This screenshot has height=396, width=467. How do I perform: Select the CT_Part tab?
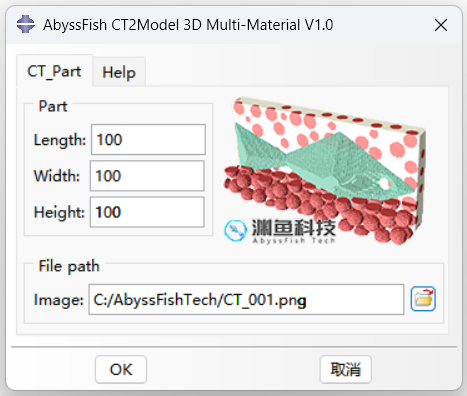54,71
